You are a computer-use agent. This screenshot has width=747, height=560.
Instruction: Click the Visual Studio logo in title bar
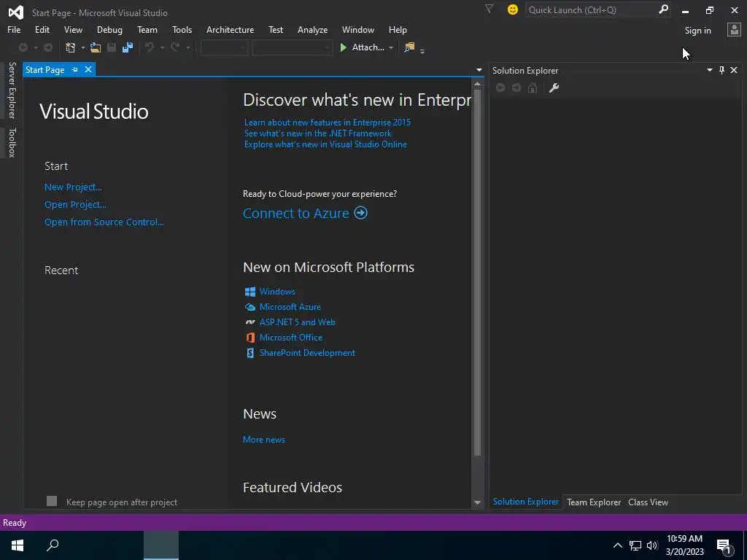click(x=16, y=12)
